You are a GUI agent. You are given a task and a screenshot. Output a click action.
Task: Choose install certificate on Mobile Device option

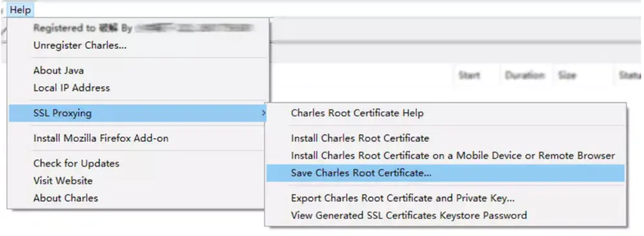point(445,156)
